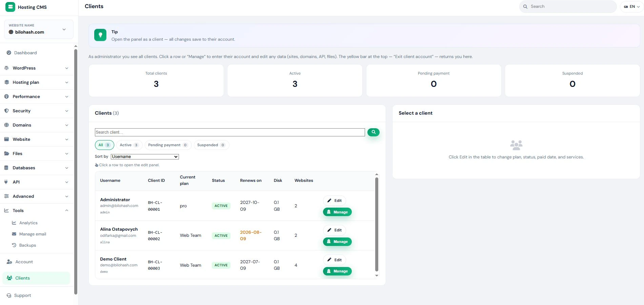Expand the Hosting plan chevron
The image size is (644, 305).
(66, 82)
